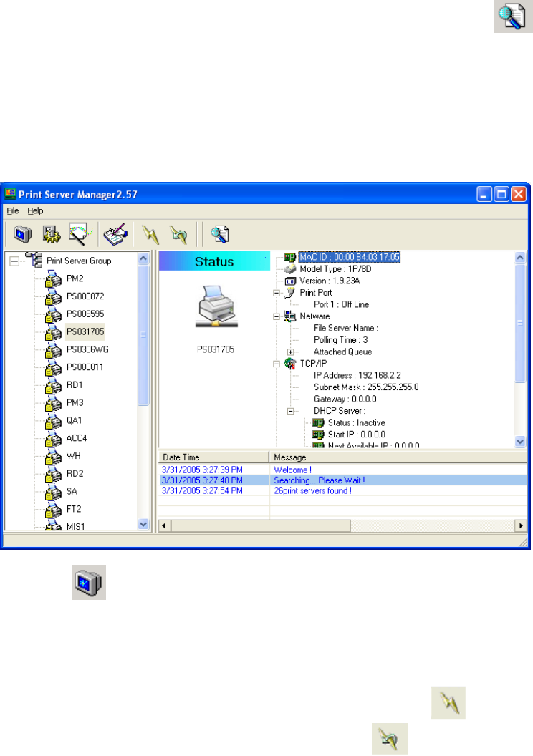Launch the wizard wand toolbar icon
Viewport: 533px width, 756px height.
pyautogui.click(x=79, y=234)
